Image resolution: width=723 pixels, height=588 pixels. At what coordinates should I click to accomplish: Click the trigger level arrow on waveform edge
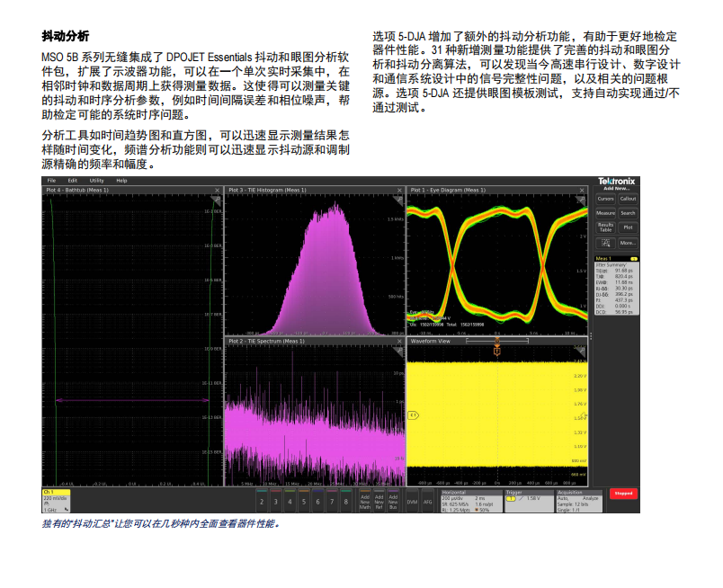point(584,415)
